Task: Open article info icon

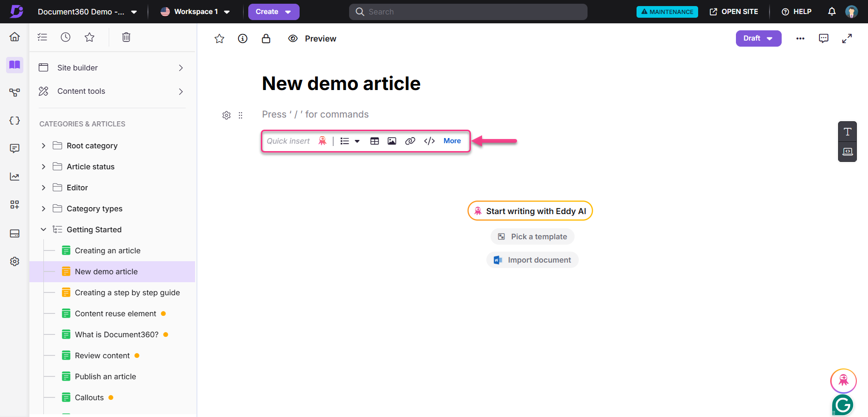Action: 243,39
